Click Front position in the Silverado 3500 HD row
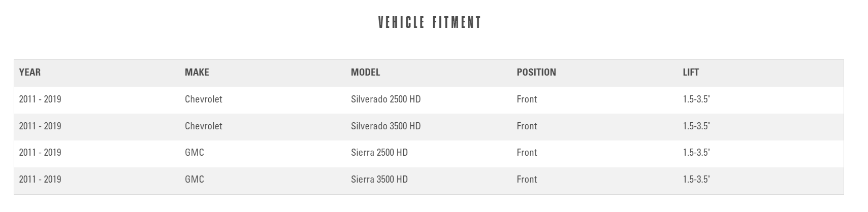 click(527, 126)
